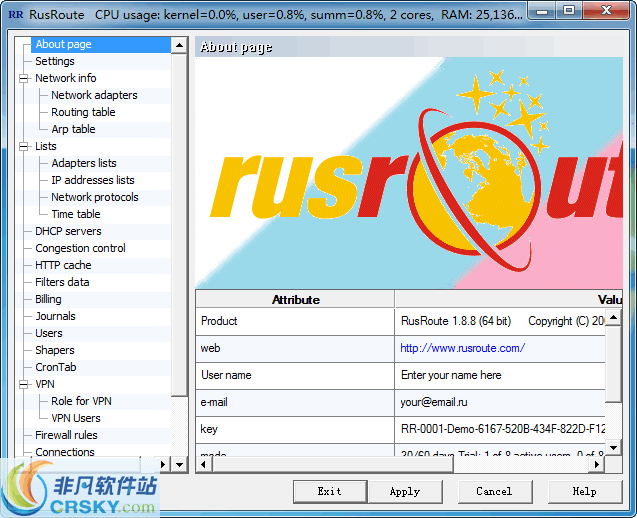This screenshot has width=637, height=518.
Task: Open Journals in the tree
Action: [x=55, y=316]
